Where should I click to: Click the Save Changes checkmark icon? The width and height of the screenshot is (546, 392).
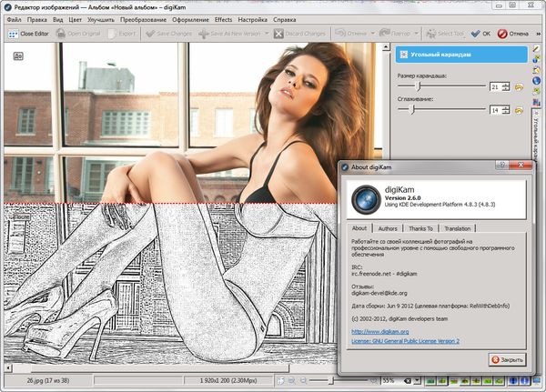click(x=150, y=34)
